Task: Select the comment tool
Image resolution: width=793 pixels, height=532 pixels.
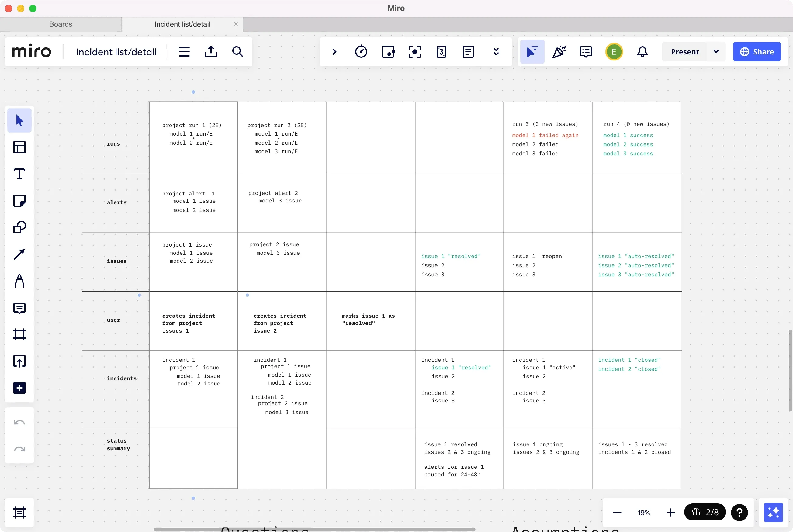Action: (19, 308)
